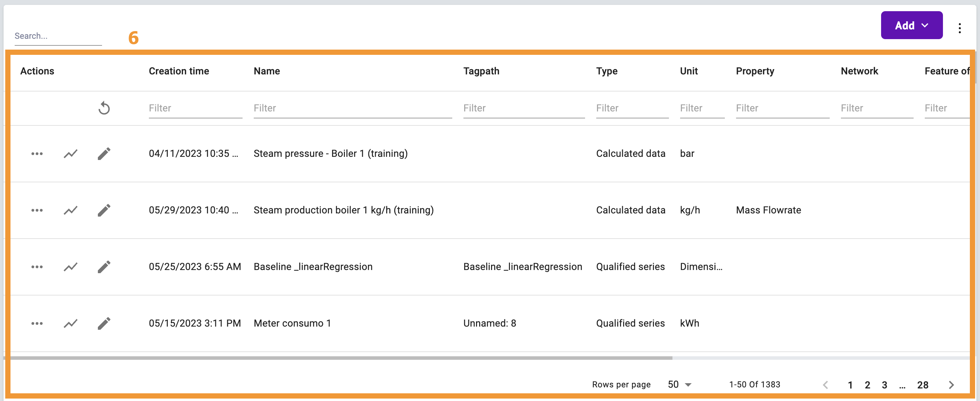The image size is (980, 401).
Task: Click the Creation time filter field
Action: pos(195,108)
